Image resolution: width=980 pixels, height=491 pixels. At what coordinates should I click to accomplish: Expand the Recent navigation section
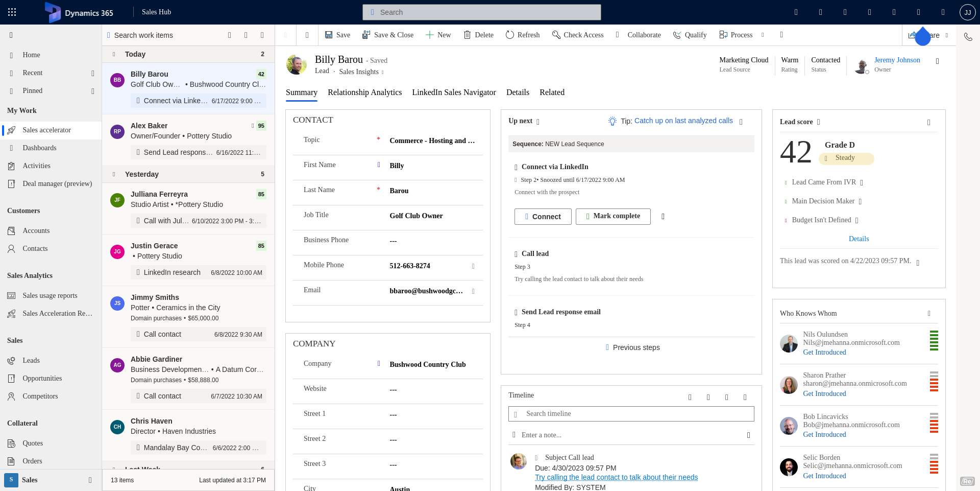point(92,73)
